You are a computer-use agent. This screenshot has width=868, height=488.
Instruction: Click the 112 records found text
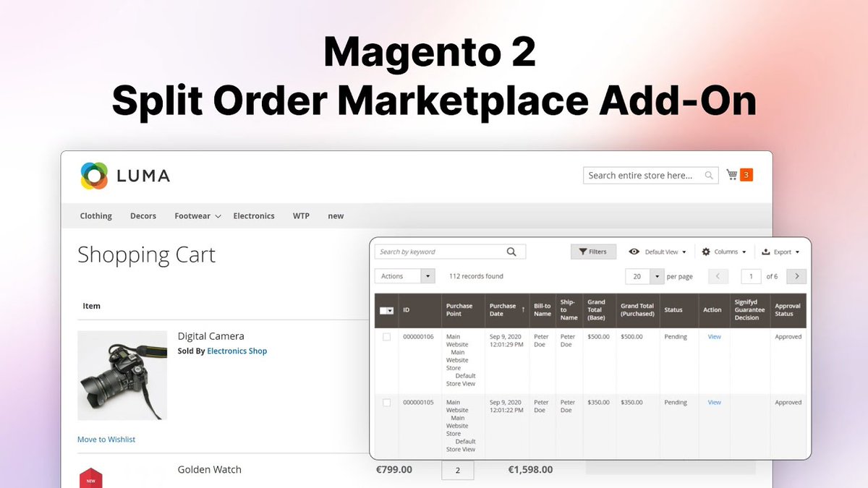(x=476, y=276)
